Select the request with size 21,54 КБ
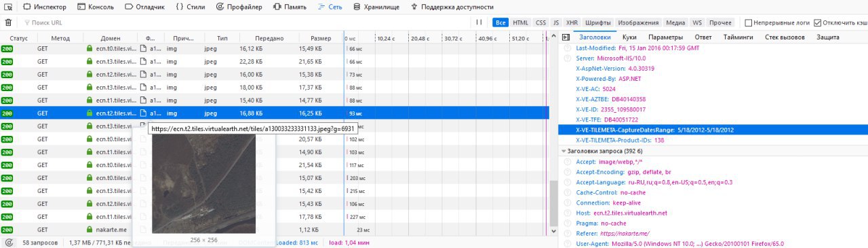This screenshot has width=868, height=248. point(275,165)
